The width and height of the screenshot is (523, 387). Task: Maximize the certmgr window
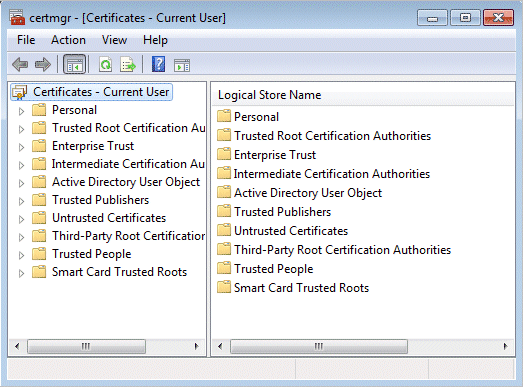[465, 18]
